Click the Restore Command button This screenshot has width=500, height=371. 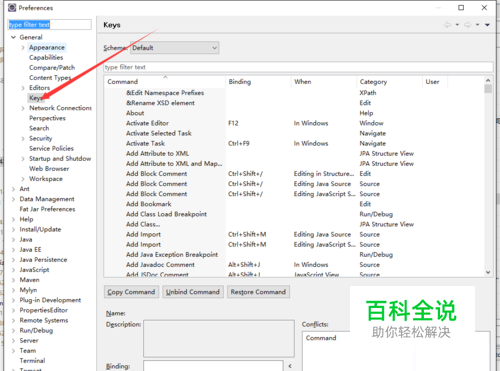point(258,292)
